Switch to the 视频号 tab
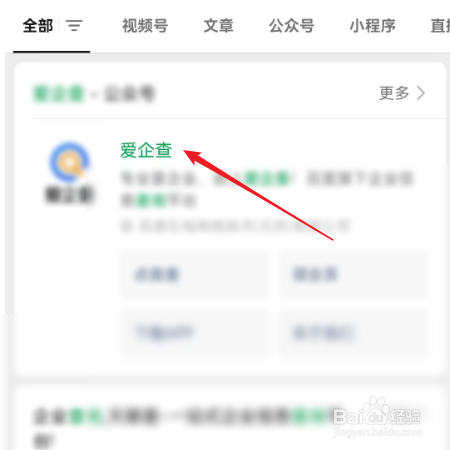Image resolution: width=450 pixels, height=450 pixels. tap(145, 26)
